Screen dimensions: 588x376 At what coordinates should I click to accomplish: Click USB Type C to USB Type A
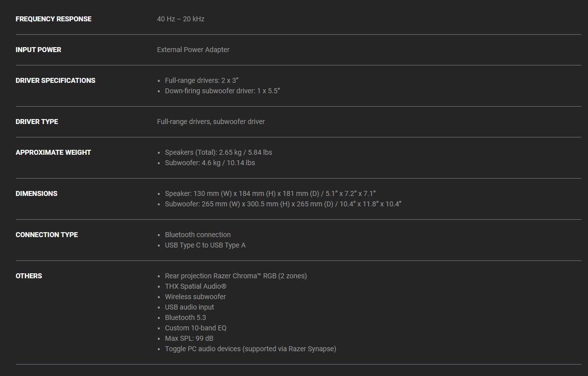(x=205, y=246)
